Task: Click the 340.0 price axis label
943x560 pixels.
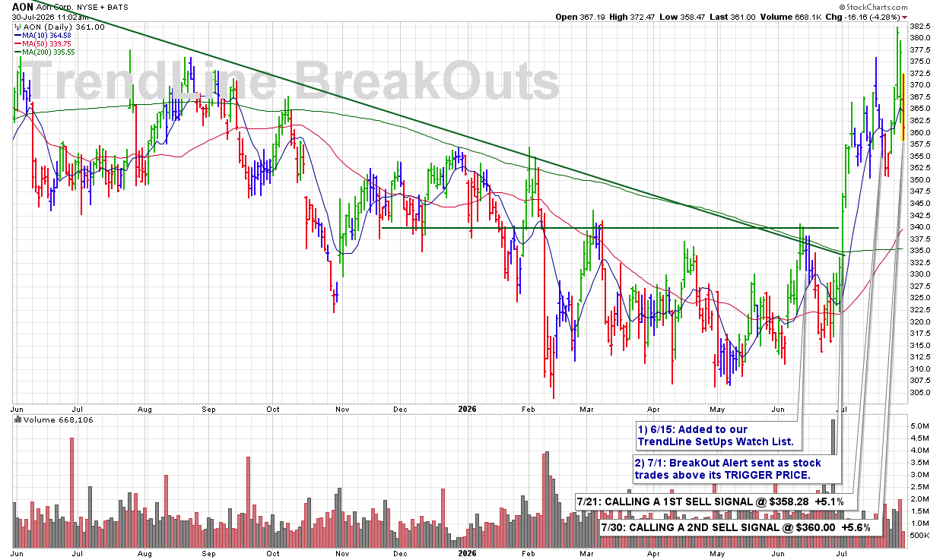Action: 919,226
